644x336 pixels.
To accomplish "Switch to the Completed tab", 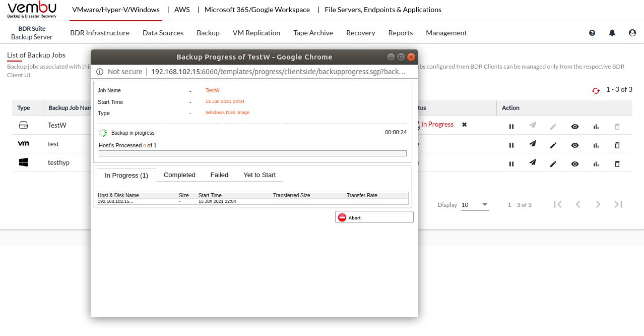I will coord(179,175).
